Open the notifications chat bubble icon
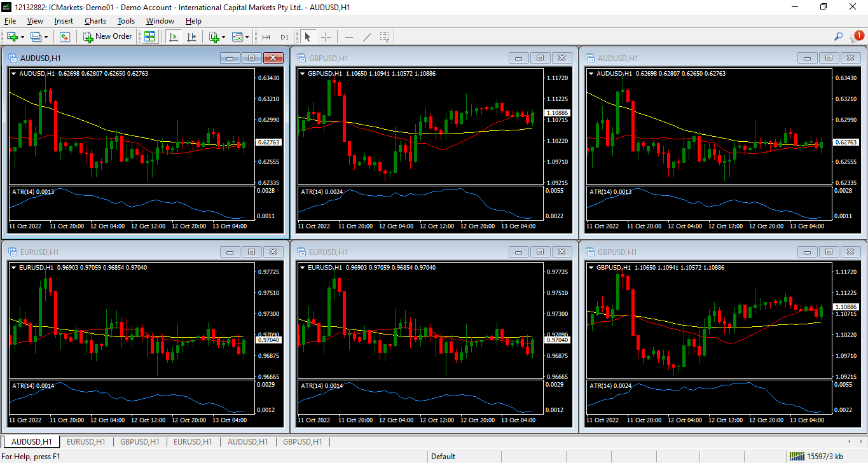 click(856, 37)
